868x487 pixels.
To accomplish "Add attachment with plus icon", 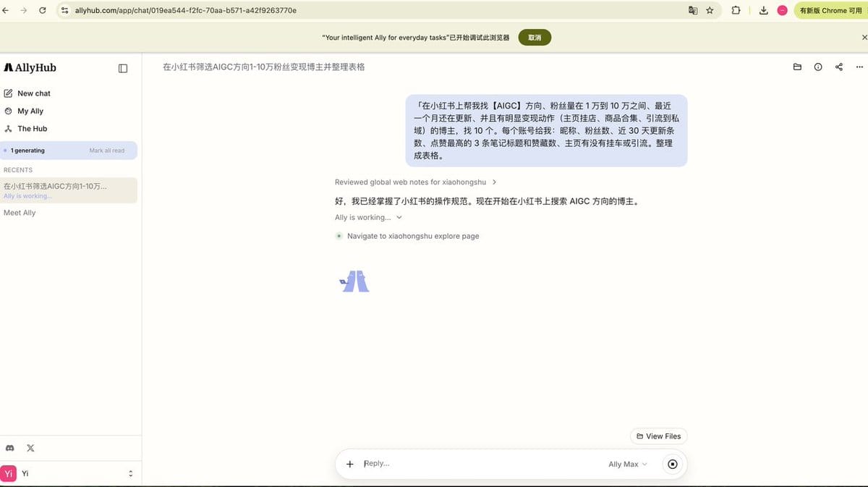I will (350, 465).
